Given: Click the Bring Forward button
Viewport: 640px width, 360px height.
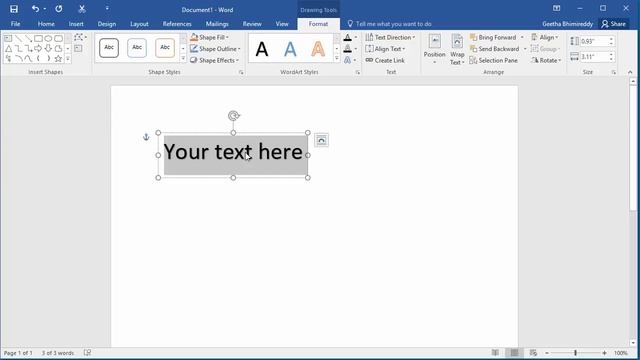Looking at the screenshot, I should (x=493, y=37).
